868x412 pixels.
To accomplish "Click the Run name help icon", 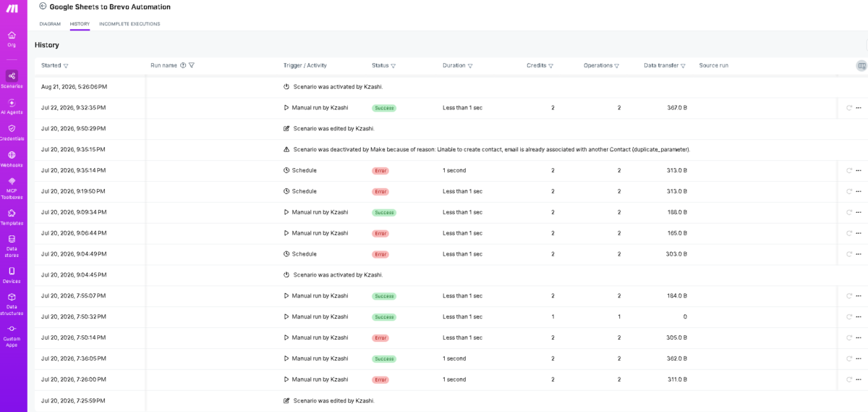I will click(183, 65).
